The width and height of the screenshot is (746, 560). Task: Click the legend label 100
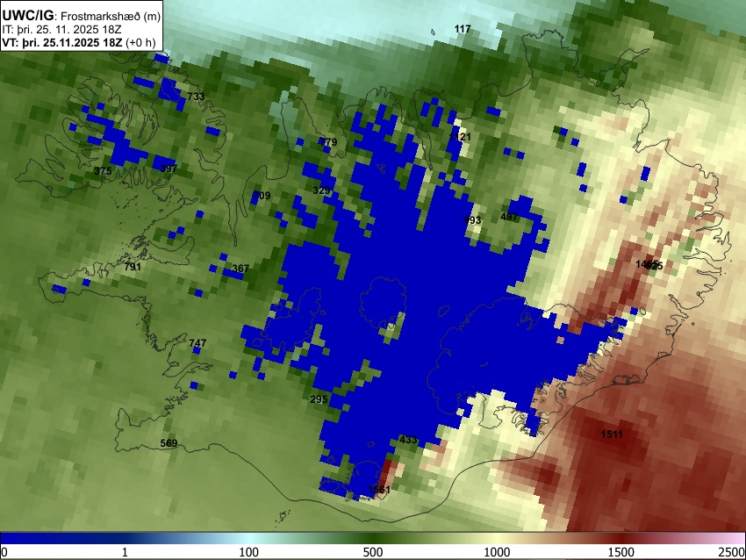click(x=249, y=552)
